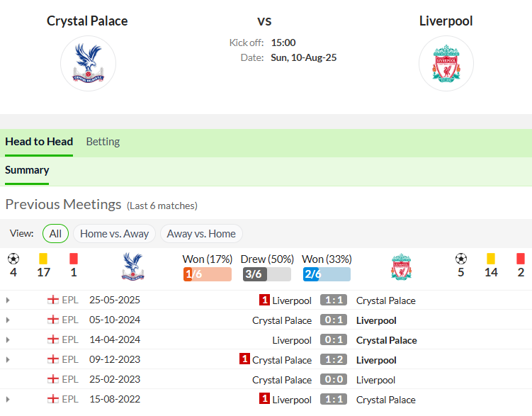The image size is (532, 416).
Task: Expand the 09-12-2023 match row
Action: coord(8,360)
